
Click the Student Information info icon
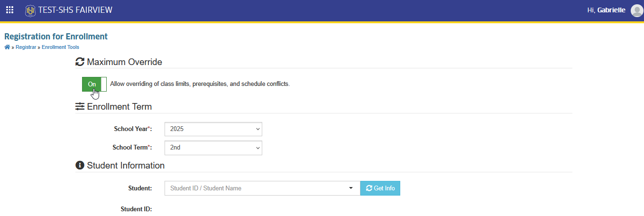click(x=80, y=166)
